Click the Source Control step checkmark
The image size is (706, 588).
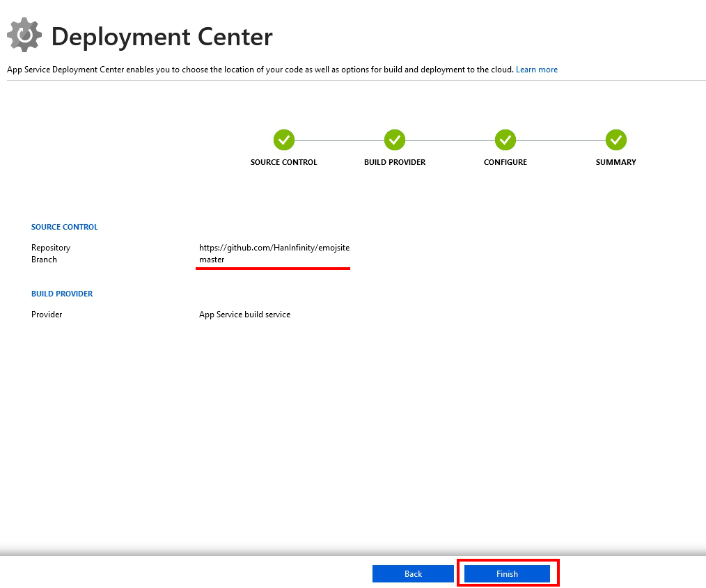click(284, 140)
